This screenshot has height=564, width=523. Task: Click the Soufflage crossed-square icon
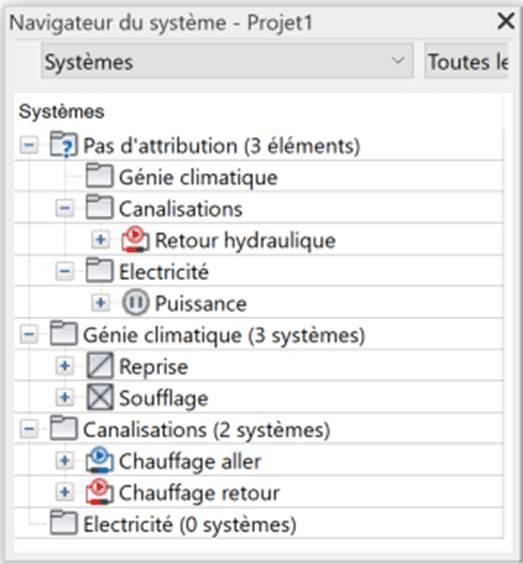[x=100, y=397]
